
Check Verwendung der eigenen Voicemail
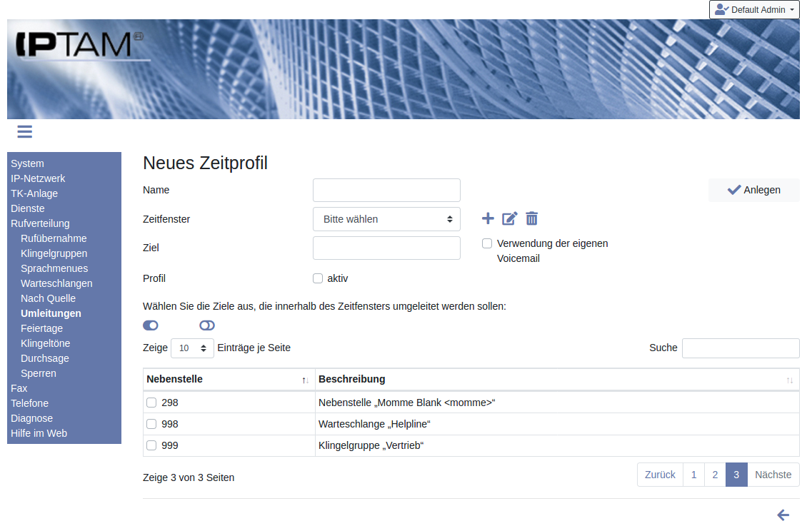[487, 243]
